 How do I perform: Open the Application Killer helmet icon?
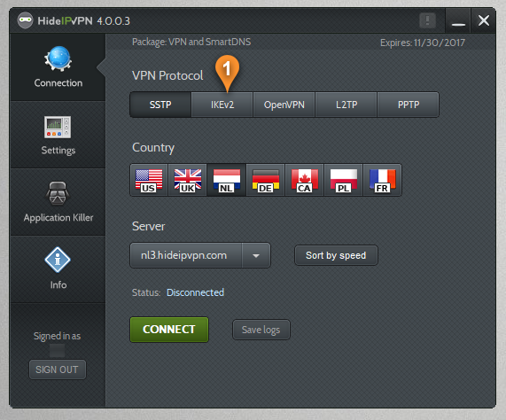pyautogui.click(x=58, y=193)
